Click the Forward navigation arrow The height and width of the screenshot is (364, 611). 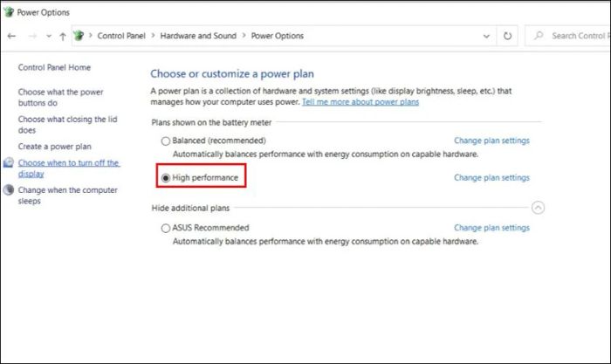tap(33, 37)
